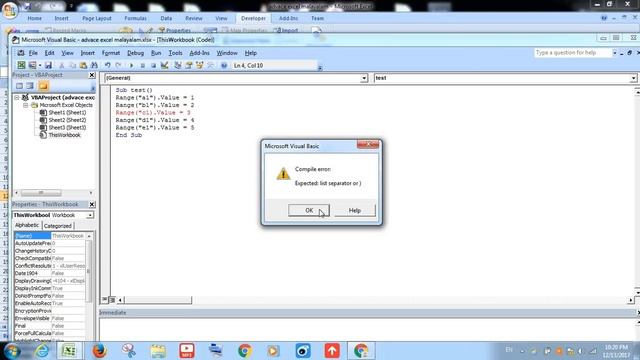Close the Project - VBAProject panel
Screen dimensions: 640x360
(x=92, y=75)
